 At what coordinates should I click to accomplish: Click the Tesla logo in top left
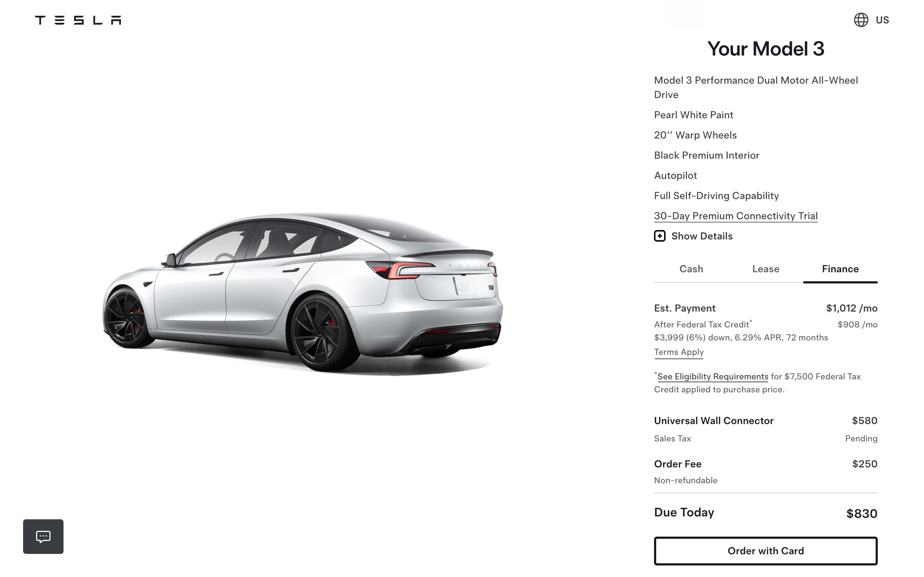click(77, 20)
